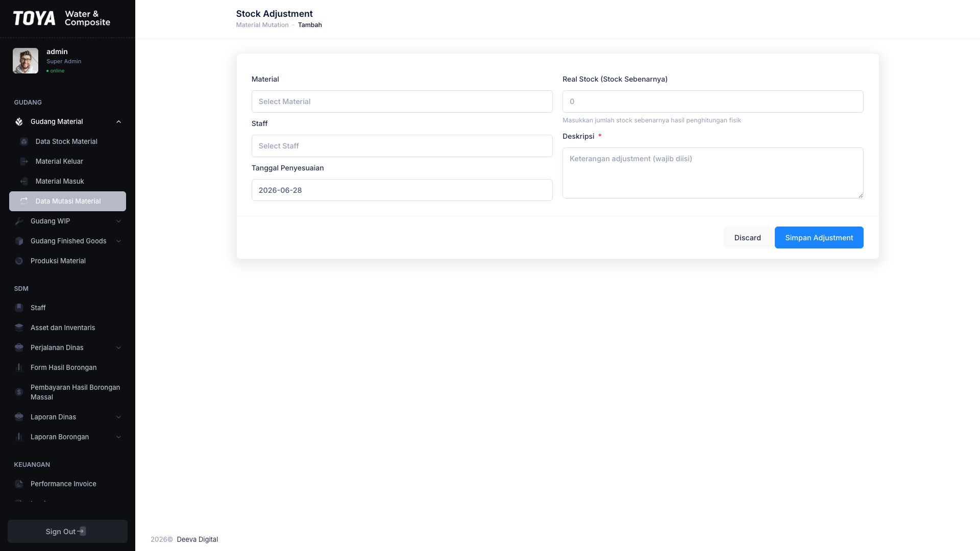This screenshot has height=551, width=980.
Task: Click the Laporan Dinas briefcase icon
Action: (x=19, y=417)
